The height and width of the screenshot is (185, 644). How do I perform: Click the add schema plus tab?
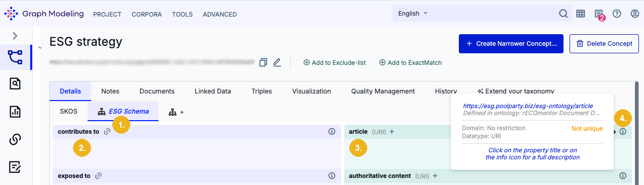coord(176,112)
